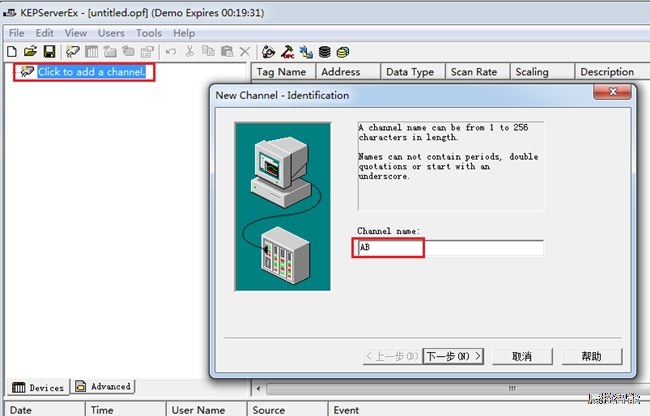Click the New Channel toolbar icon
Screen dimensions: 650x416
point(74,51)
